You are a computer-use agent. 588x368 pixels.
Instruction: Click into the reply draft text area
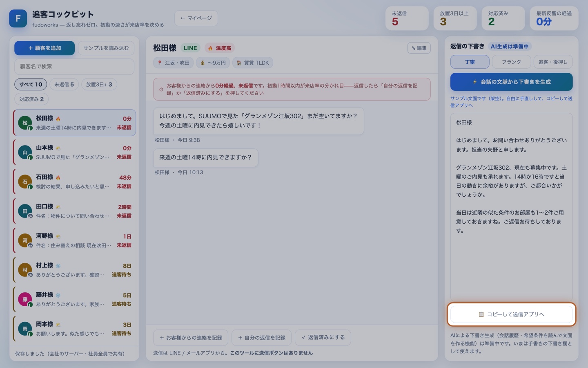pos(511,207)
